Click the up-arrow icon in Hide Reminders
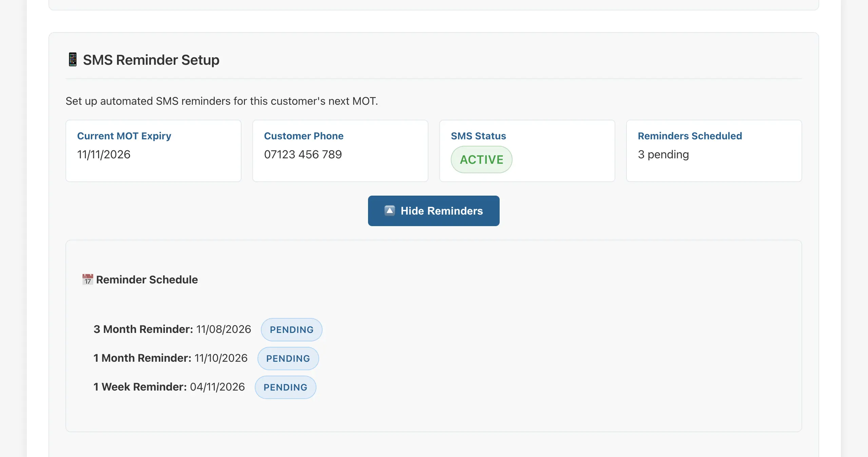 tap(390, 211)
